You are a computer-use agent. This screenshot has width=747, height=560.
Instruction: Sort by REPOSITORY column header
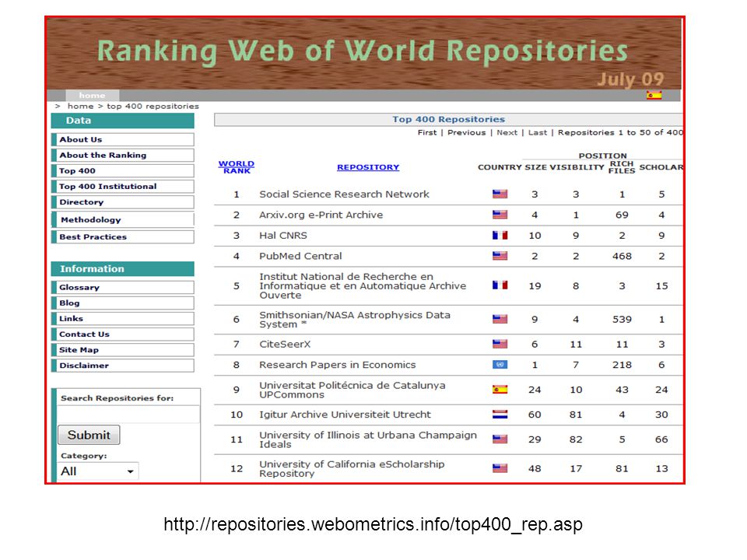point(368,167)
